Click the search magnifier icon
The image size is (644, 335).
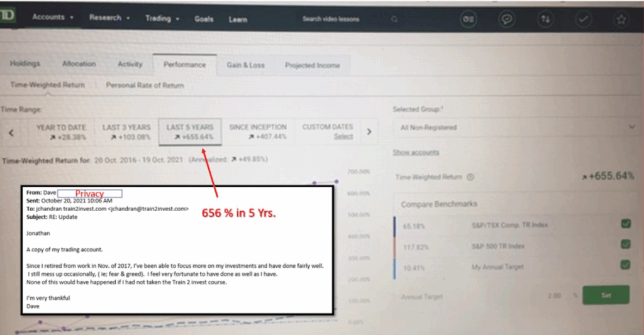click(x=394, y=19)
